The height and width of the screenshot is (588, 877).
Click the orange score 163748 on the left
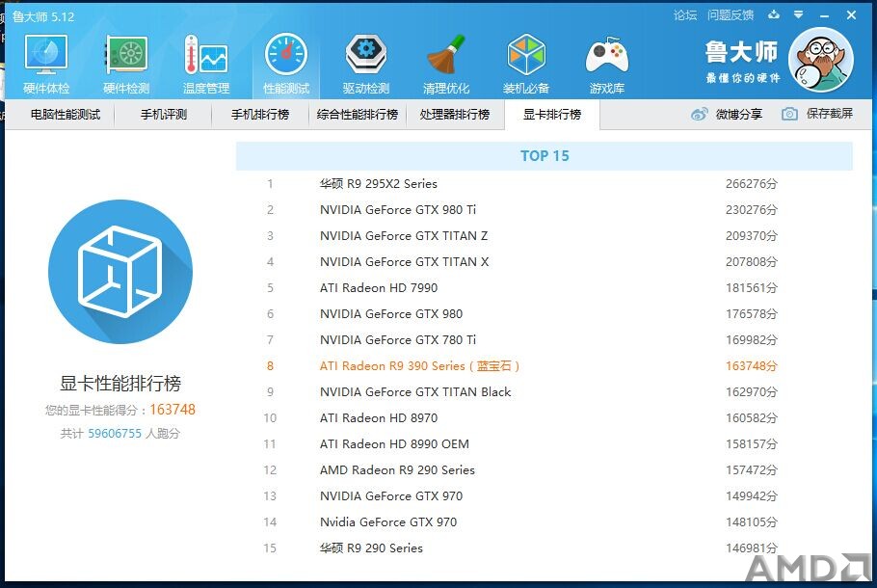pos(173,410)
